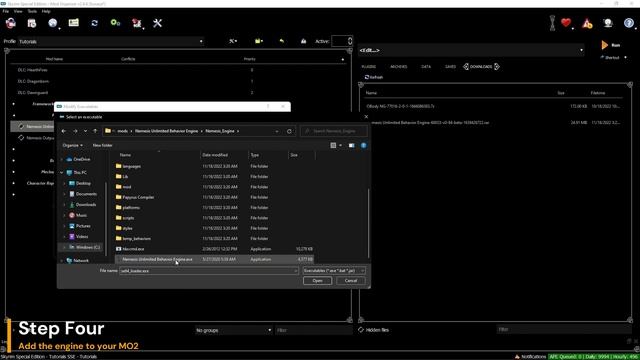Click the refresh arrows toolbar icon
This screenshot has width=640, height=360.
(95, 23)
